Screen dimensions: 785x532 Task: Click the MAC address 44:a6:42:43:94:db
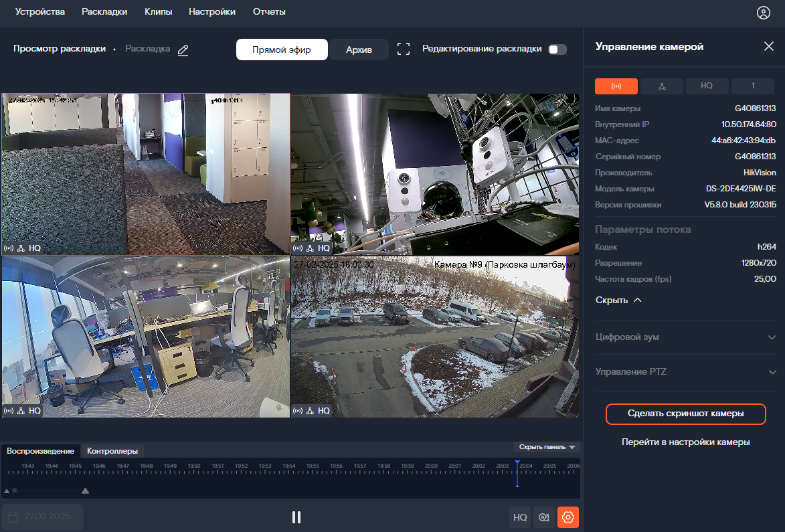click(x=744, y=141)
